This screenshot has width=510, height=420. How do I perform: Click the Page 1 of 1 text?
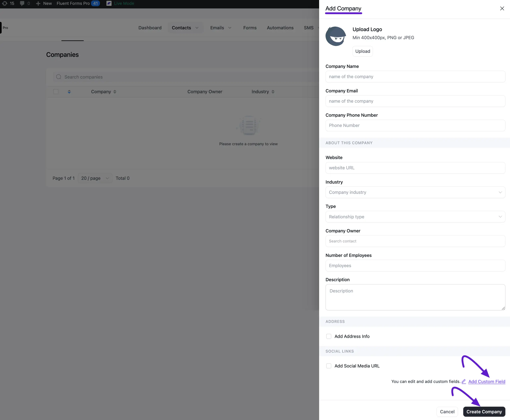[x=64, y=178]
